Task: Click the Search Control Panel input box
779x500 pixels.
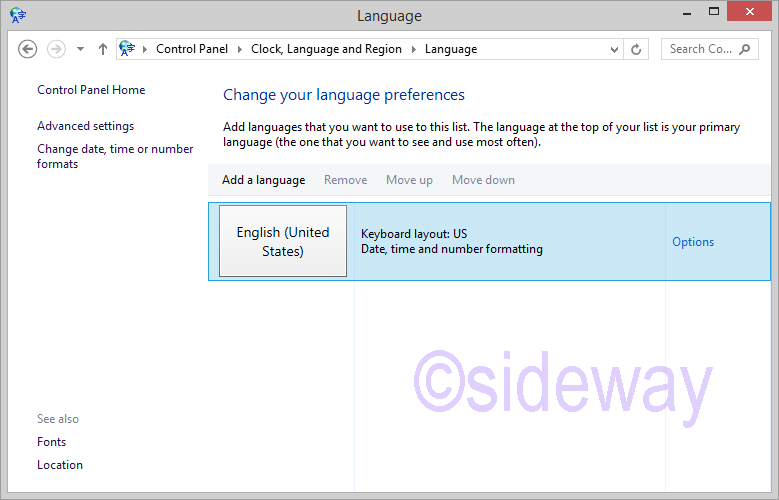Action: coord(700,49)
